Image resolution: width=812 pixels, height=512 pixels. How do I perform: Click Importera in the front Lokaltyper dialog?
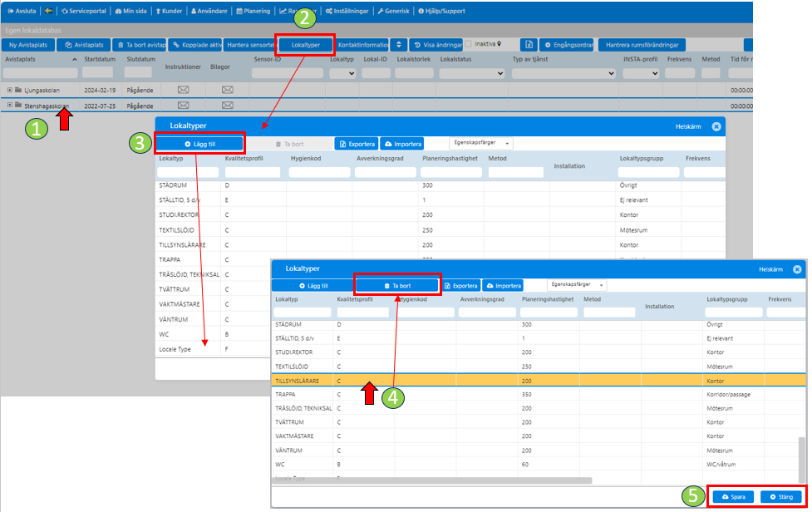502,285
